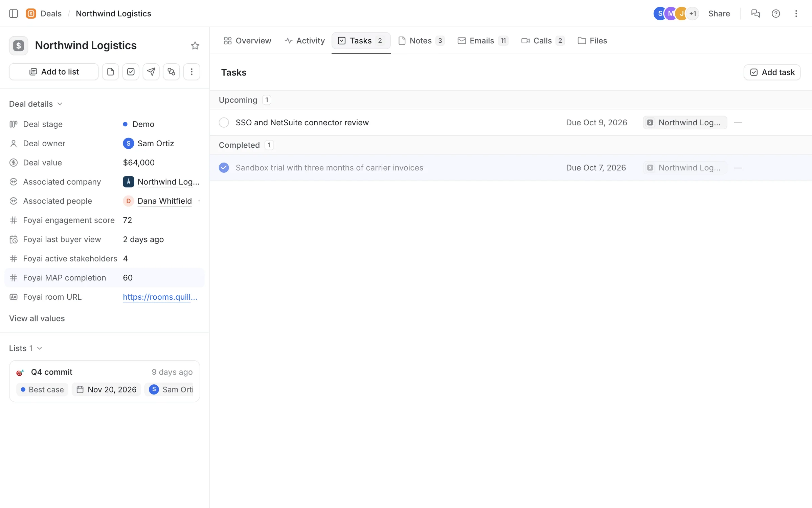Open the Emails tab

click(483, 41)
